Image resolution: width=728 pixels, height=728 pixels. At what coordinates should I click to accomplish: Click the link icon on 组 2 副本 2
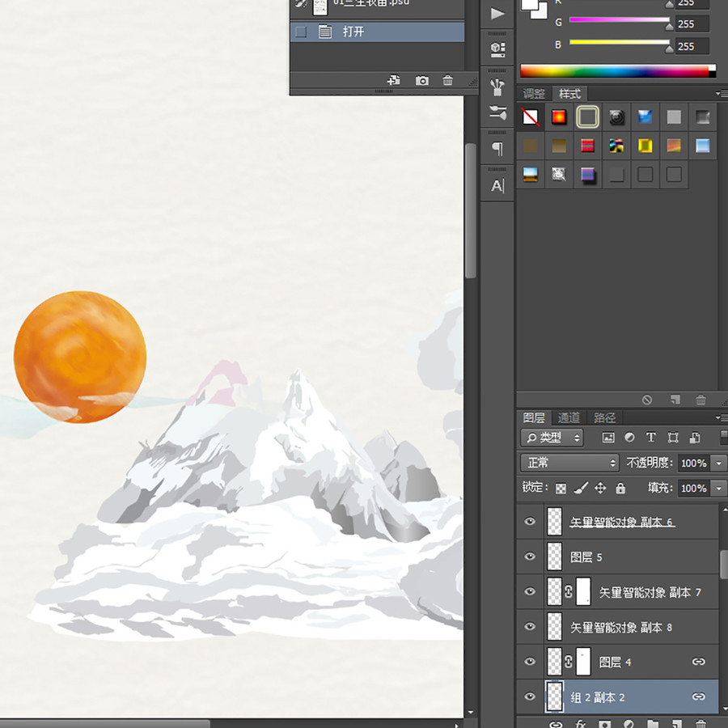pyautogui.click(x=699, y=696)
